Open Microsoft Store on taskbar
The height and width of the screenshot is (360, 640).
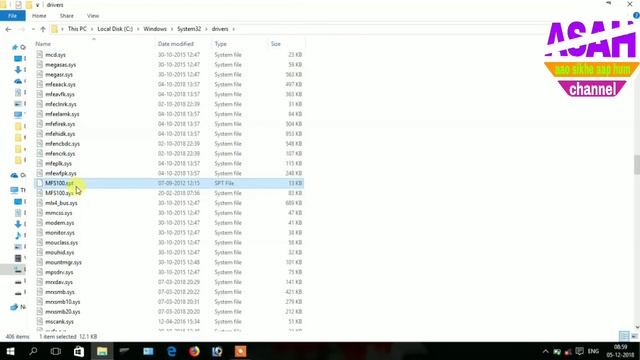[79, 351]
